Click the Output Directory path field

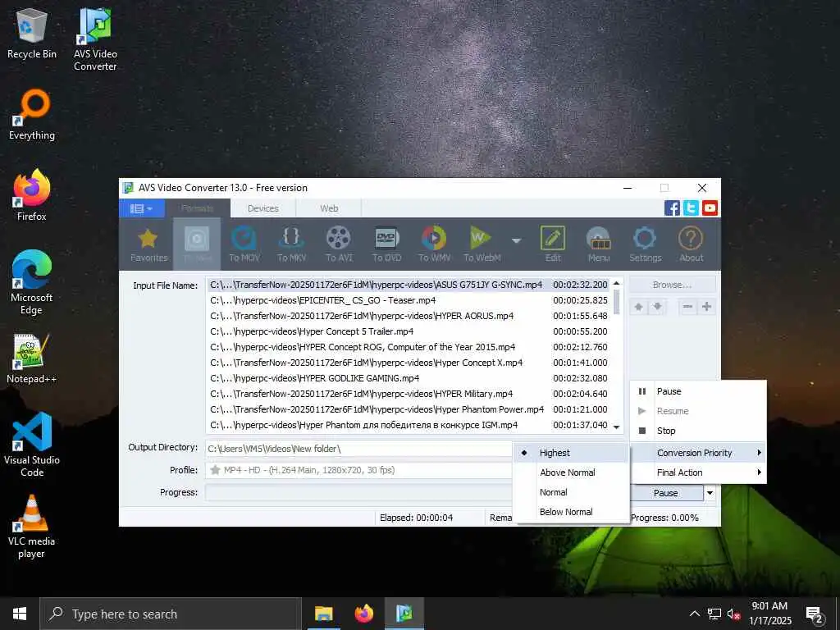[359, 449]
